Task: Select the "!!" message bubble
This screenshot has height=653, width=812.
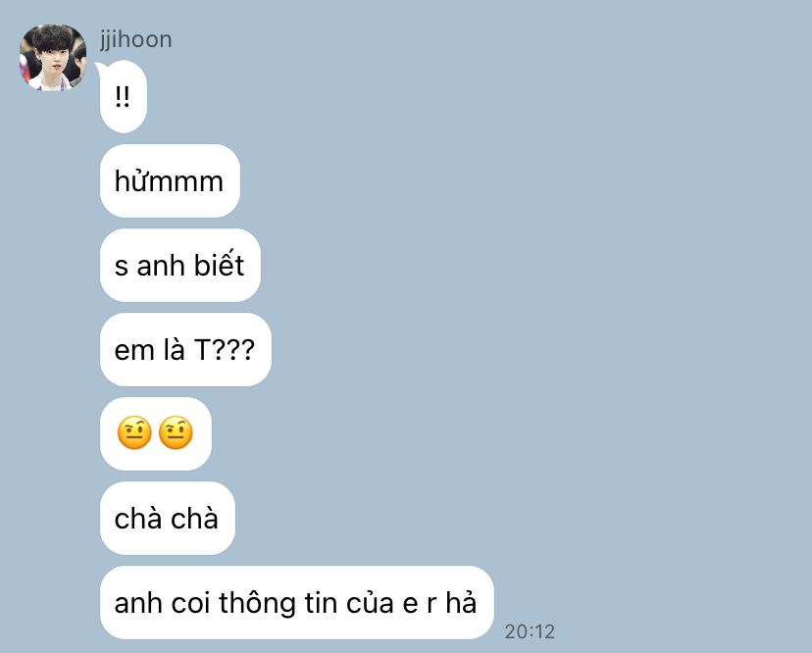Action: [124, 97]
